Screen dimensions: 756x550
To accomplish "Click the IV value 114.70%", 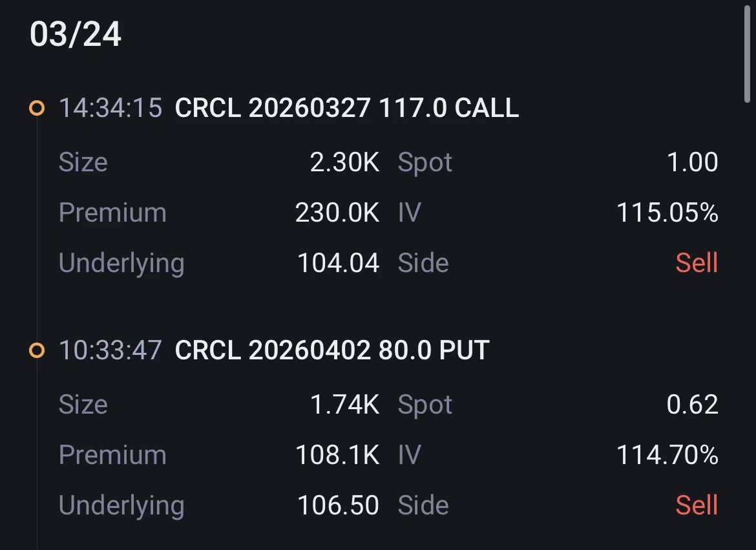I will (x=667, y=454).
